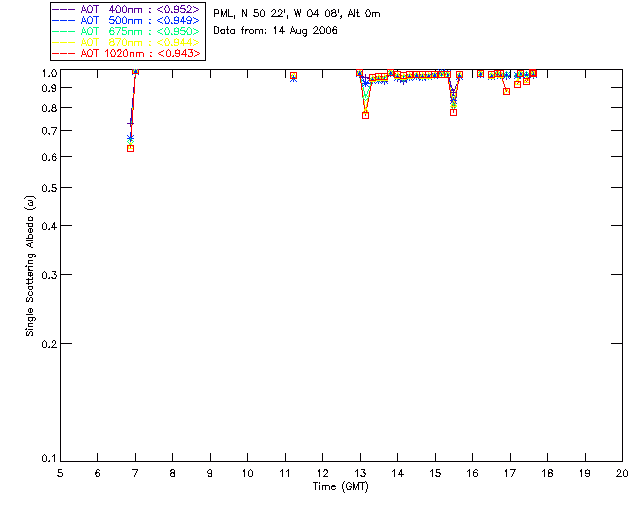Click y-axis tick label 0.5
The image size is (640, 512).
pyautogui.click(x=49, y=188)
